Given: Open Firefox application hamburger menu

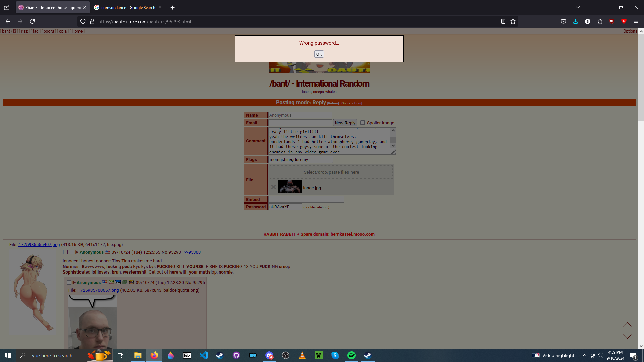Looking at the screenshot, I should coord(636,21).
